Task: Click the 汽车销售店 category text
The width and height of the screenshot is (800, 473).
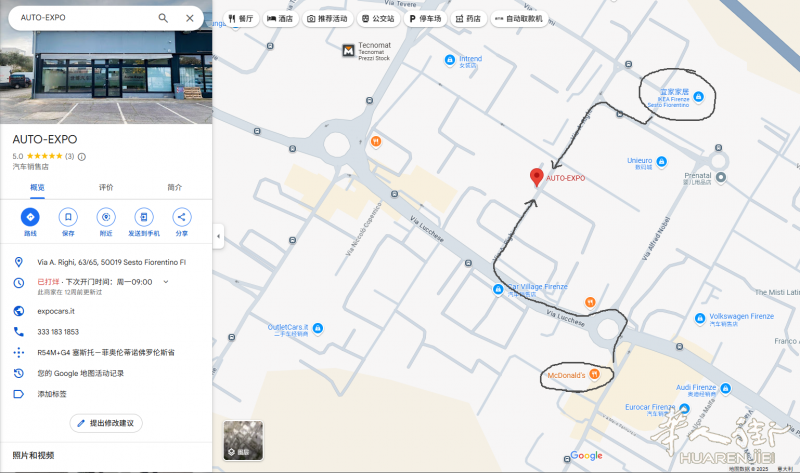Action: coord(31,167)
